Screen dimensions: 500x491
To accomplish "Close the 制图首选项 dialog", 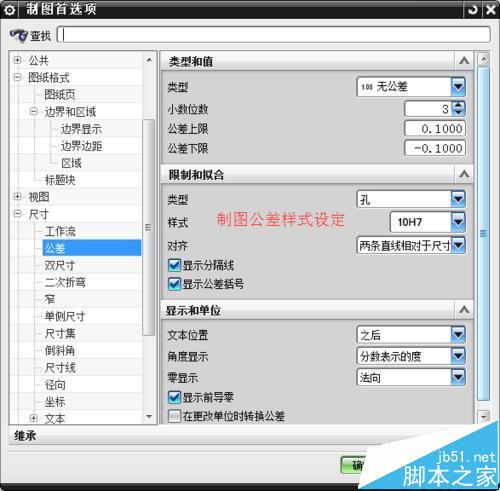I will coord(491,10).
